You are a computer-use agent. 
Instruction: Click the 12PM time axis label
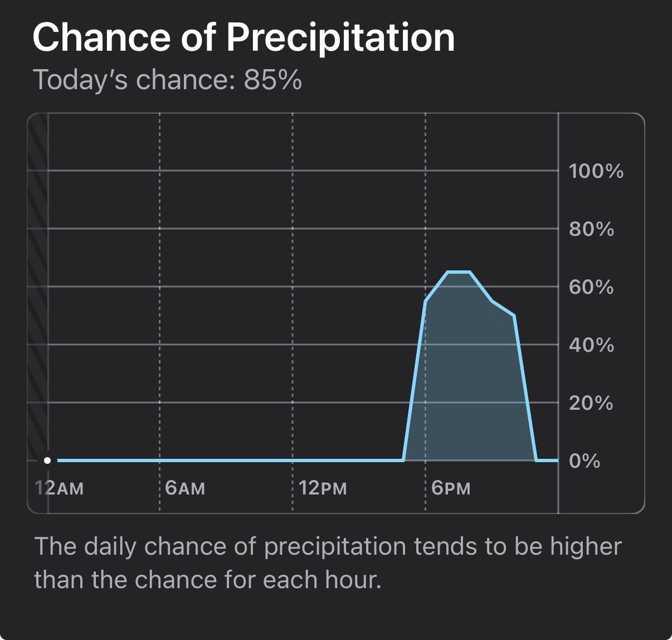[x=323, y=489]
